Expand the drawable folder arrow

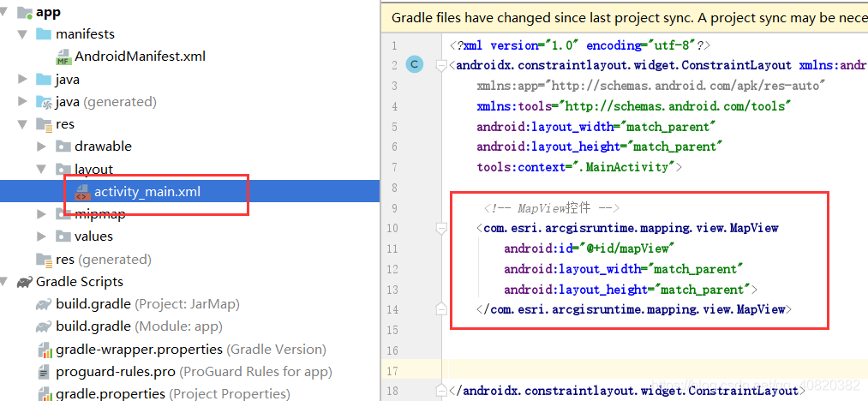point(41,147)
